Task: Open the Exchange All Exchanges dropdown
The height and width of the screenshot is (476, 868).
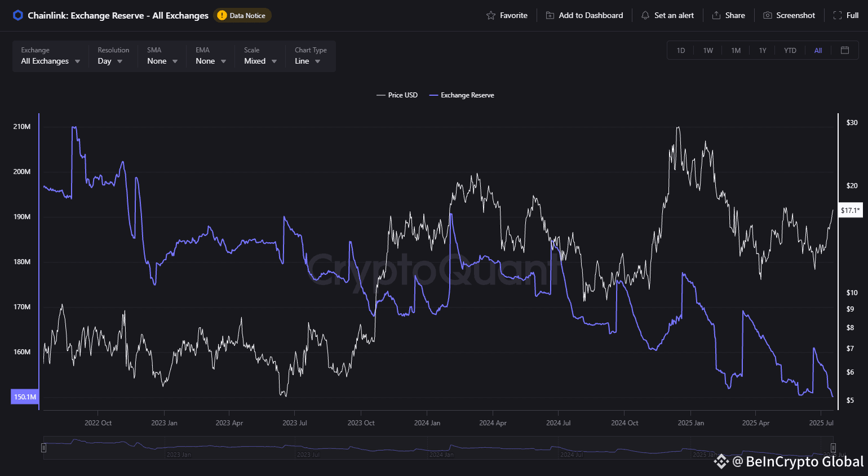Action: tap(51, 56)
